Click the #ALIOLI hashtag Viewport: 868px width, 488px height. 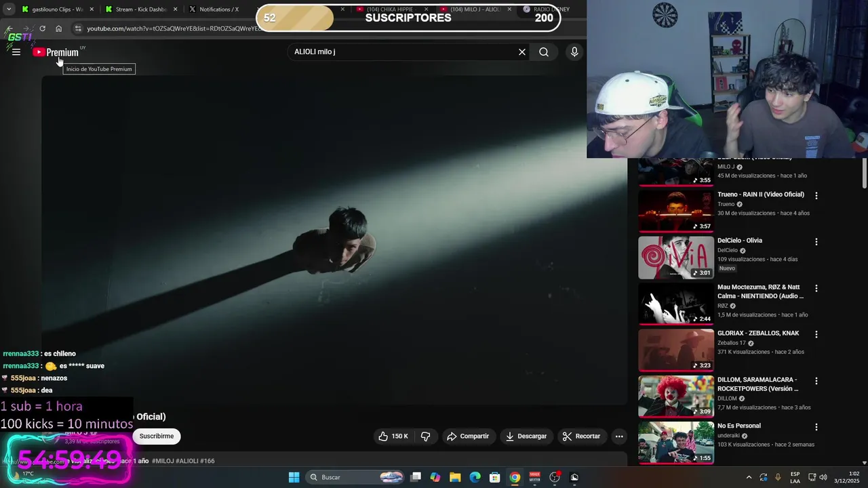coord(187,461)
